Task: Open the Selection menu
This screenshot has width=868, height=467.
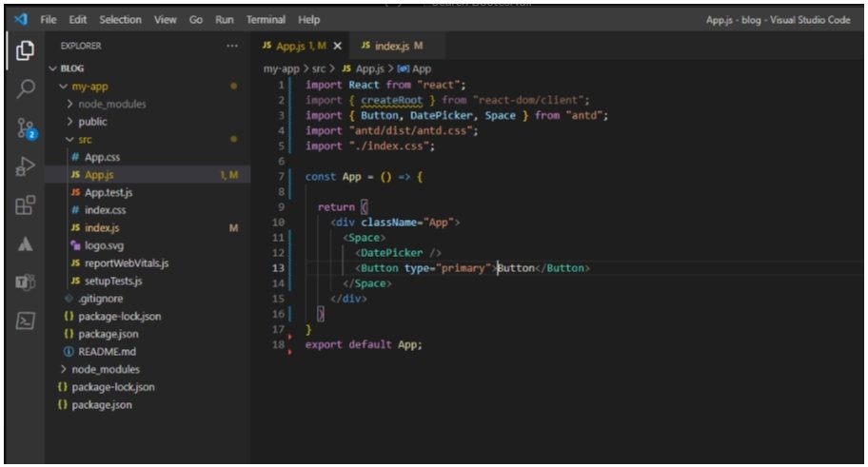Action: click(x=119, y=19)
